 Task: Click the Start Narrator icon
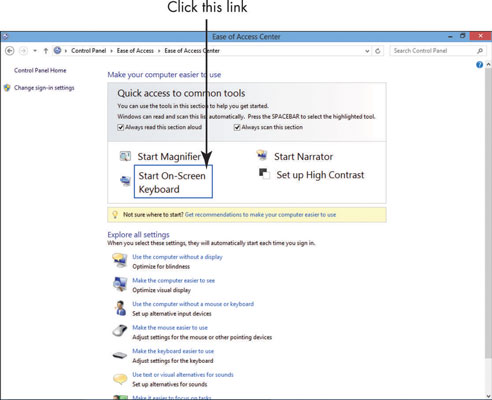[262, 155]
